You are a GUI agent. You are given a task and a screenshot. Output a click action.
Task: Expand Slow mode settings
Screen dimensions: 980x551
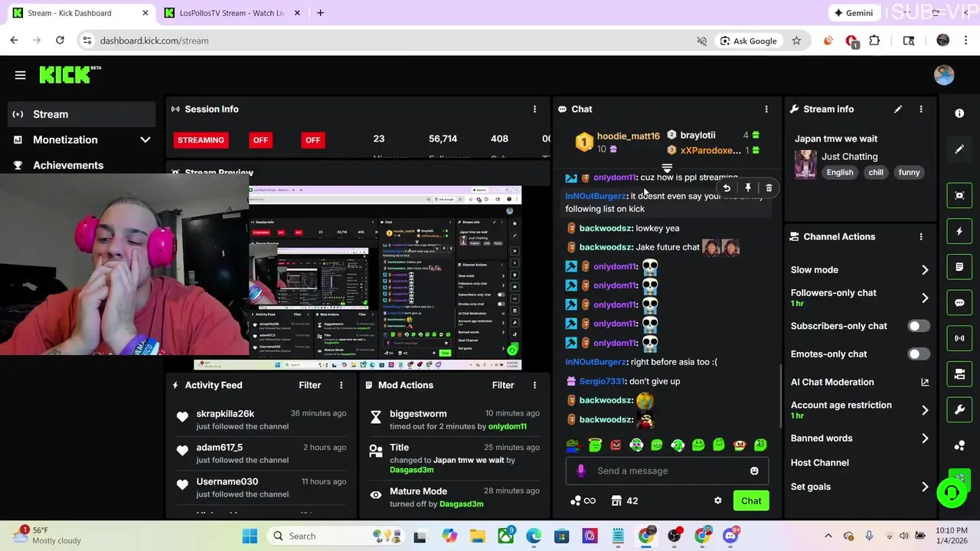coord(860,269)
